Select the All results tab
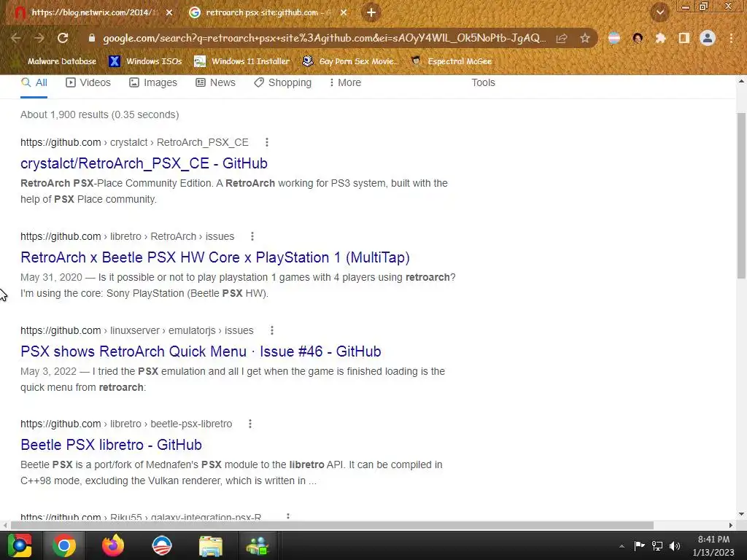This screenshot has width=747, height=560. (x=34, y=82)
